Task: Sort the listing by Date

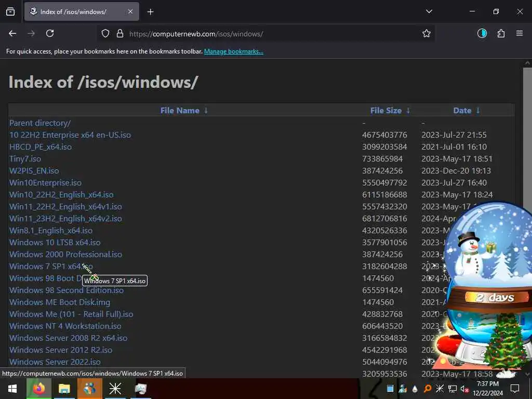Action: click(x=462, y=111)
